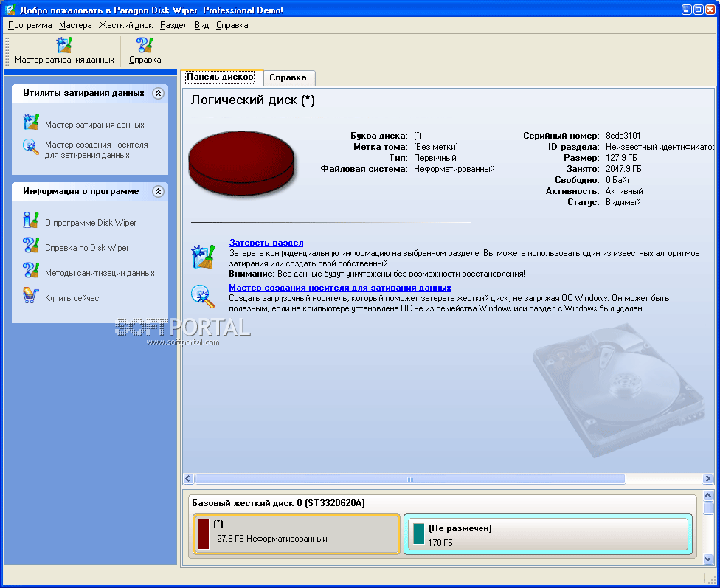Click the Справка toolbar icon
The height and width of the screenshot is (588, 720).
(x=145, y=45)
